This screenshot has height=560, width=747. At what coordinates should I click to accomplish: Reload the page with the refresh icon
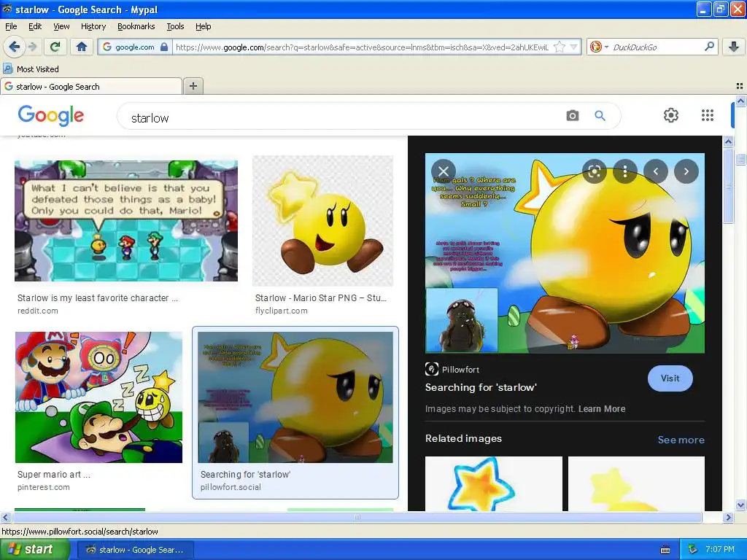[x=55, y=47]
